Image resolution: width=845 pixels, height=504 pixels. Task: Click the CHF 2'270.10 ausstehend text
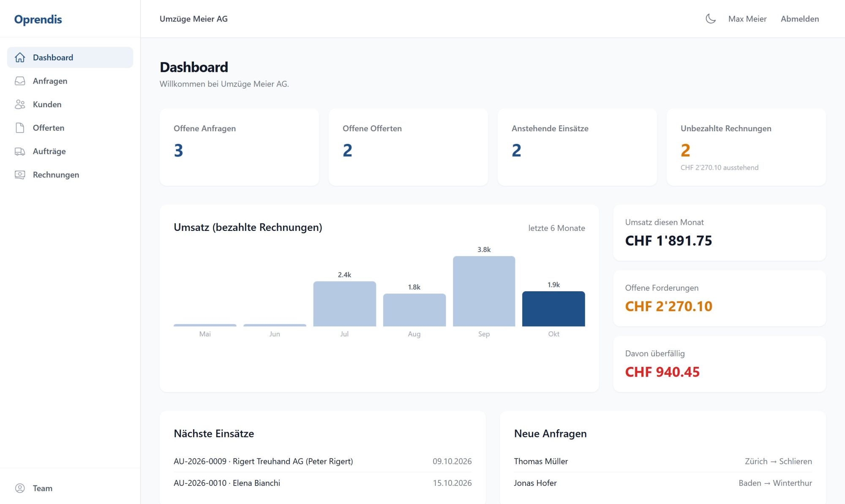coord(720,168)
